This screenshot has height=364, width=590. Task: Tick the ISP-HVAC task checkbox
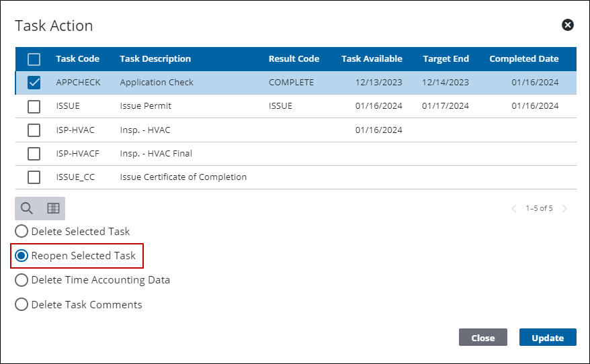click(x=34, y=130)
